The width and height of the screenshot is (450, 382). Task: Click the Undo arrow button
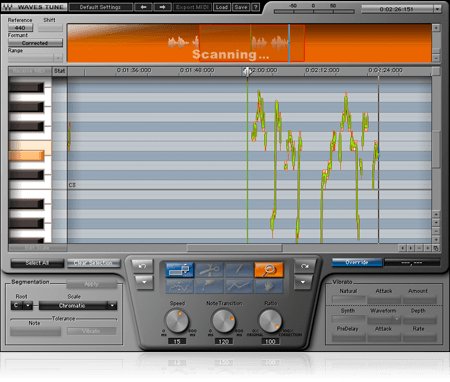(x=143, y=266)
